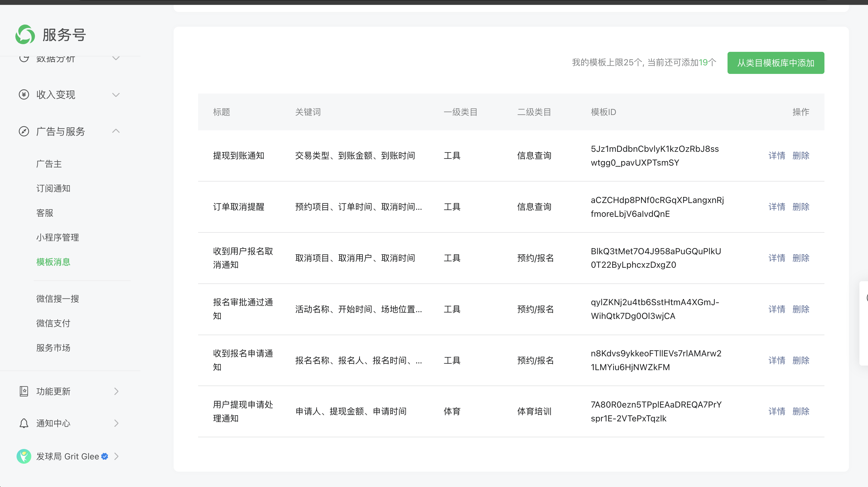Open 详情 for 用户提现申请处理通知

(x=776, y=411)
